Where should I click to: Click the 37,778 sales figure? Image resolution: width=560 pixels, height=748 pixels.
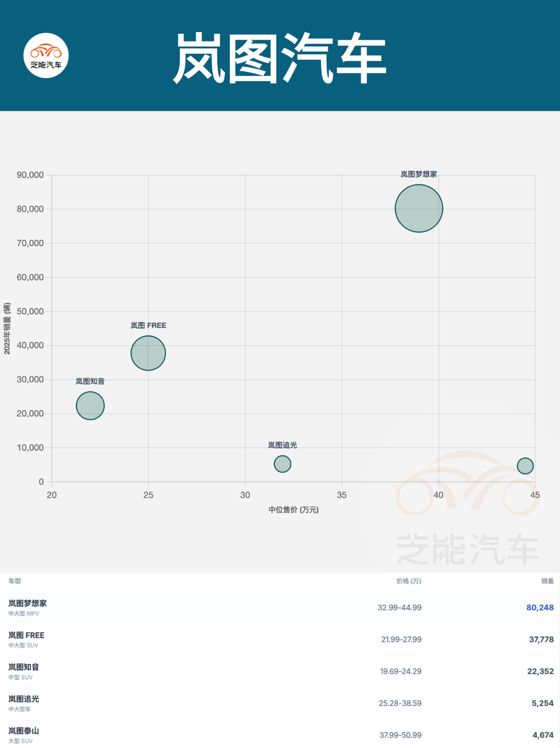tap(541, 639)
